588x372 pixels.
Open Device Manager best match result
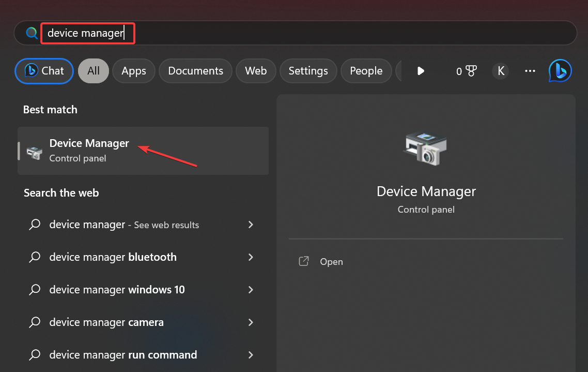click(143, 151)
